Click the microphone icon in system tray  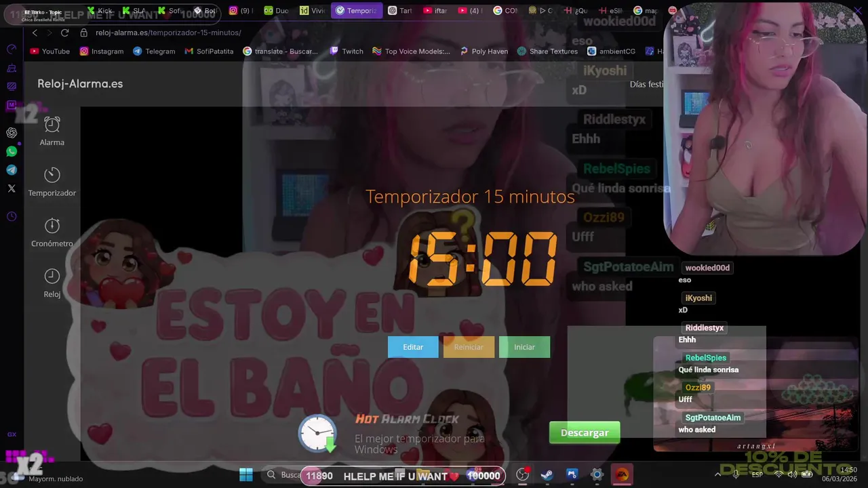pos(736,474)
